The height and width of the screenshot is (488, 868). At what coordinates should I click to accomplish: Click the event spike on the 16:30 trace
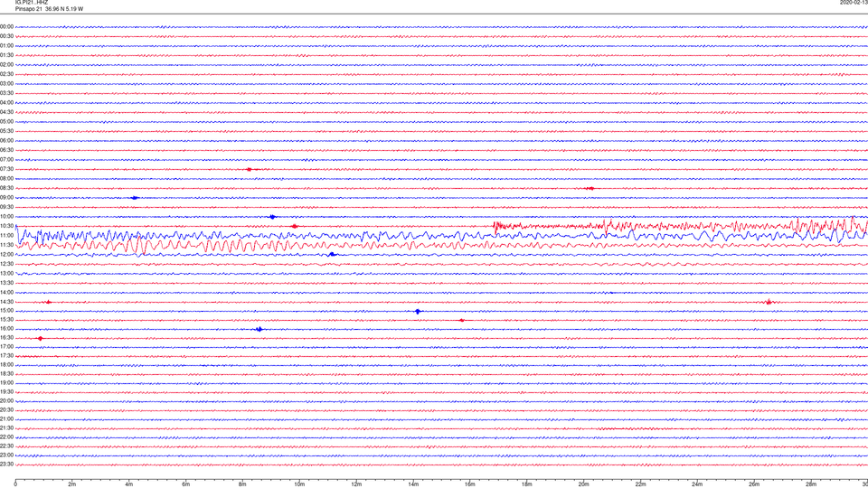[x=40, y=338]
